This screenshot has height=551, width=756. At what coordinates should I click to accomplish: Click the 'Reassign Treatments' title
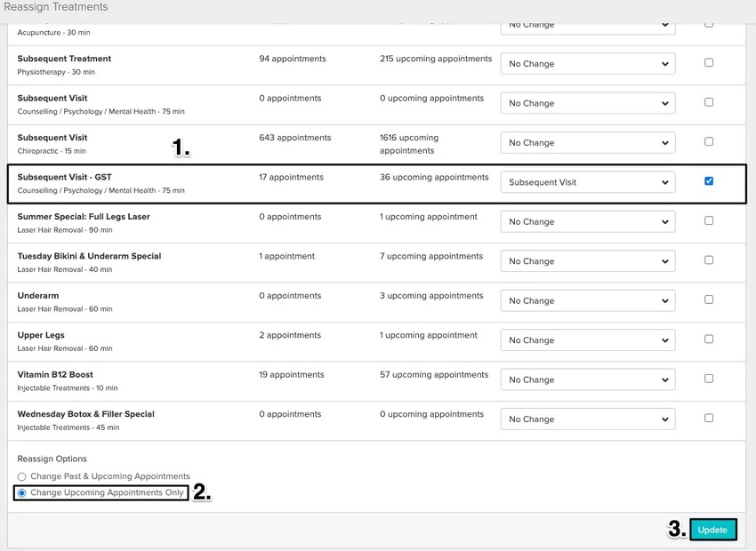56,7
